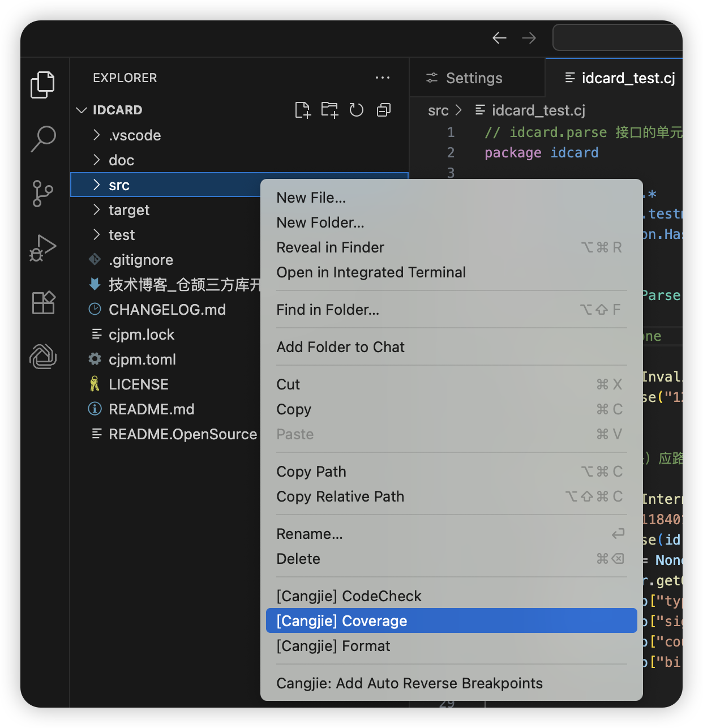703x728 pixels.
Task: Choose Rename... from context menu
Action: coord(452,534)
